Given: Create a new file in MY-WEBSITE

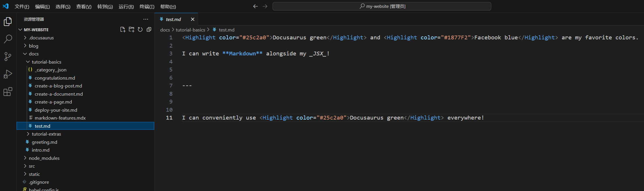Looking at the screenshot, I should point(123,29).
